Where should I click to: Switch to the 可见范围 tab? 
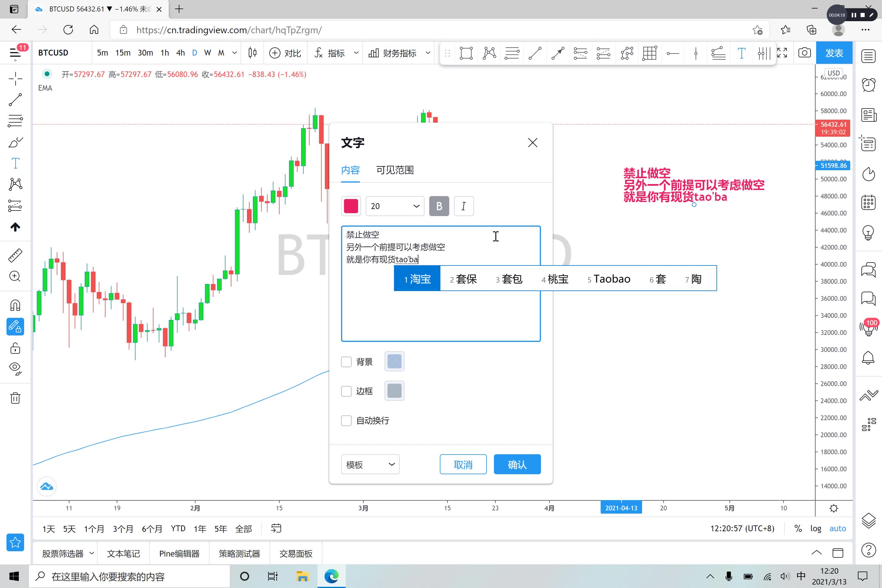tap(395, 170)
